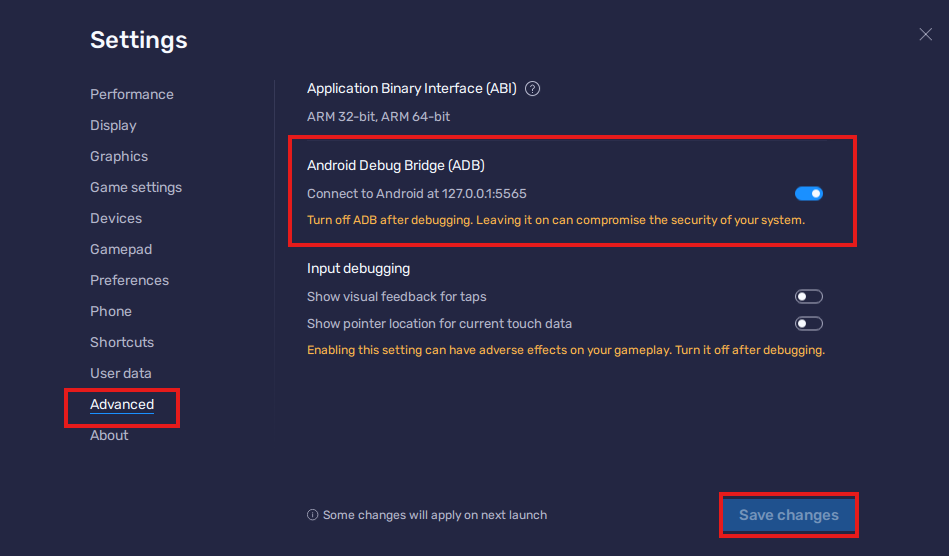Click the Save changes button
The height and width of the screenshot is (556, 949).
click(x=788, y=515)
